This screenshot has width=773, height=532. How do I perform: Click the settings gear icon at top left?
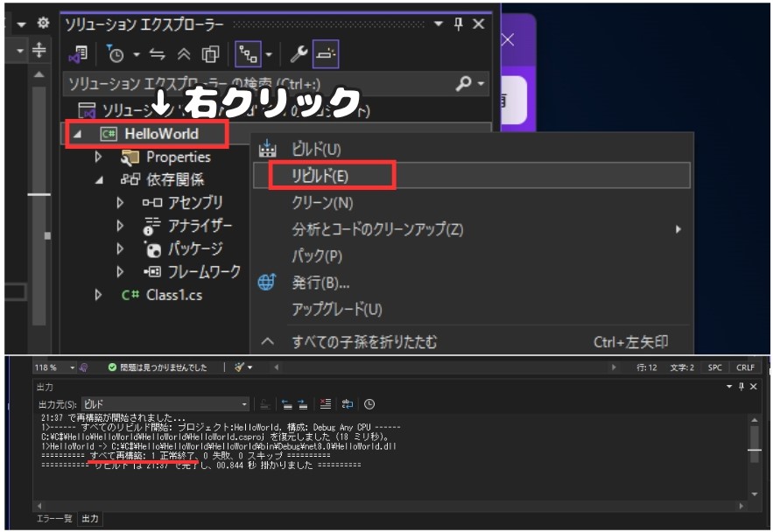(x=44, y=23)
